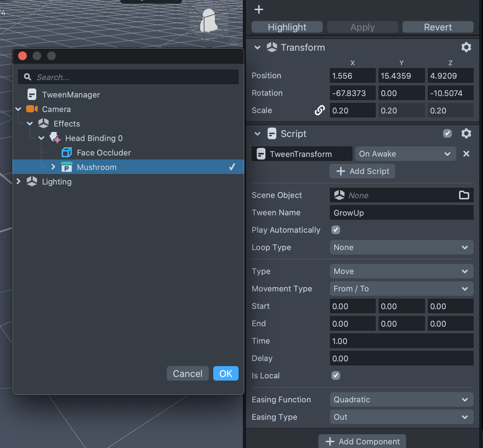The image size is (483, 448).
Task: Select the Face Occluder cube icon
Action: tap(67, 153)
